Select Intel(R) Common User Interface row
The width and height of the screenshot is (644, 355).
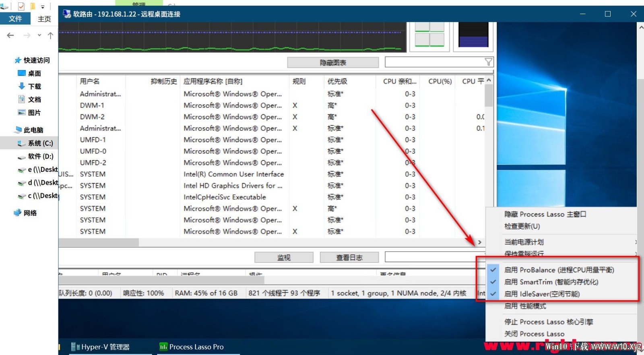click(x=272, y=174)
